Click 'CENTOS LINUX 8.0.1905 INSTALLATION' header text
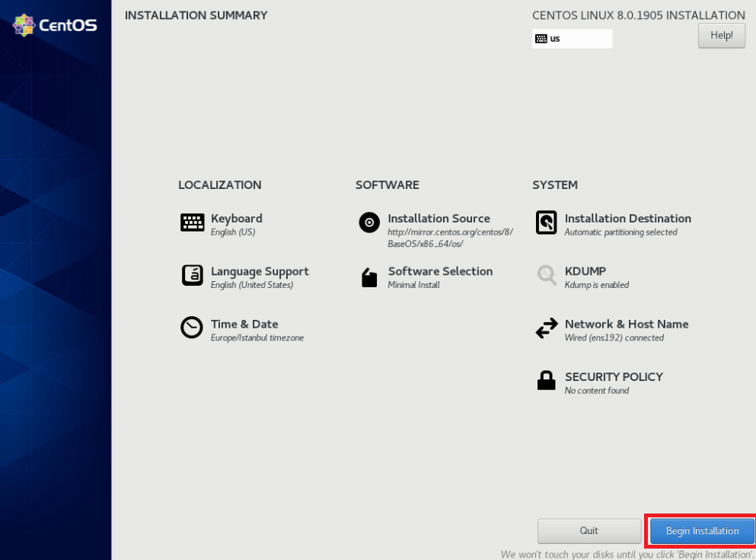 (638, 15)
